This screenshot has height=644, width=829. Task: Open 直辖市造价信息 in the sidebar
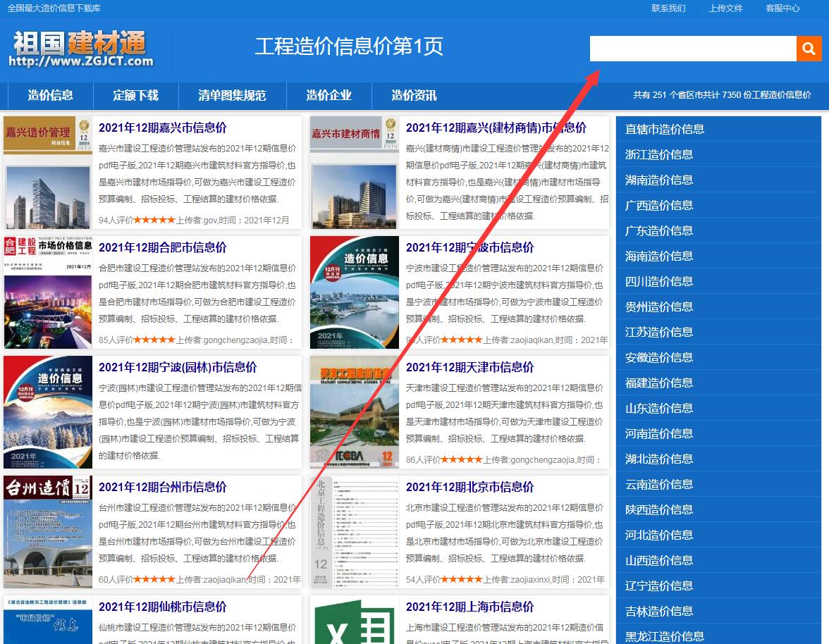coord(665,129)
